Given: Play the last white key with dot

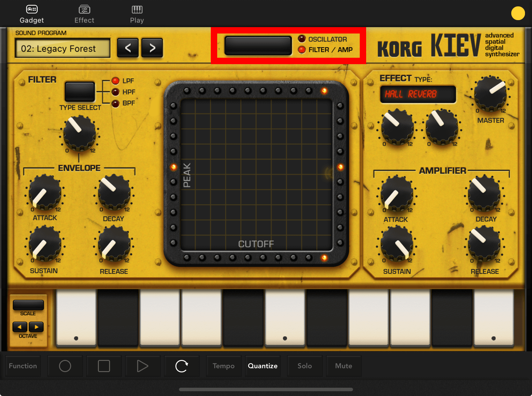Looking at the screenshot, I should click(493, 318).
